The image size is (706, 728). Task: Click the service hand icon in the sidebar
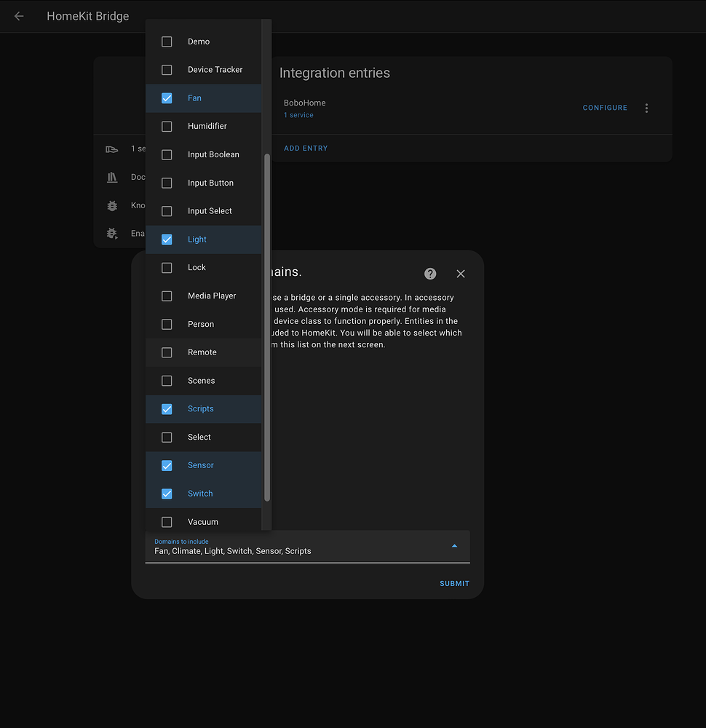[111, 149]
